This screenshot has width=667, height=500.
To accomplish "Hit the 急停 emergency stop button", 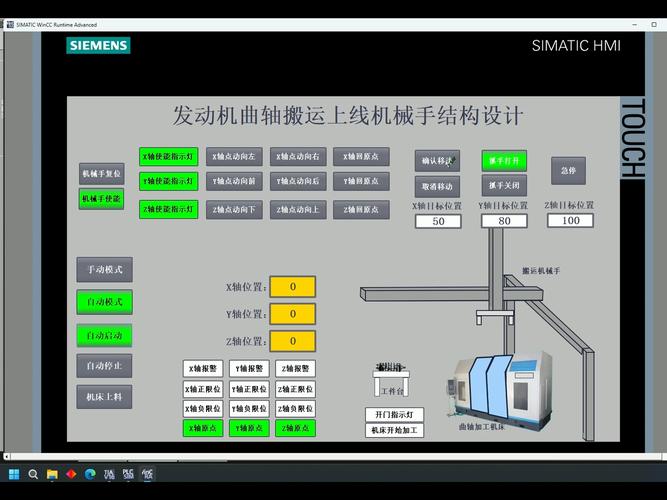I will (x=568, y=171).
